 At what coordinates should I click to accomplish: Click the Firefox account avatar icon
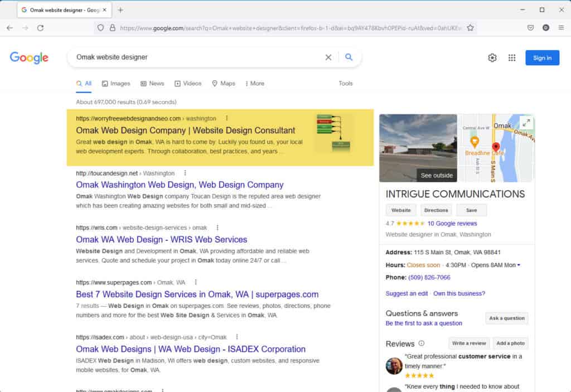pyautogui.click(x=545, y=28)
